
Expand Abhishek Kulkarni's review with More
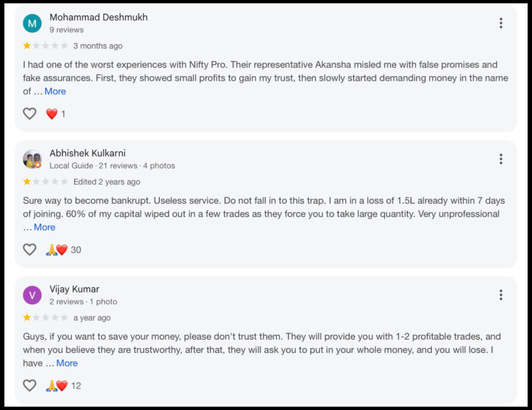click(44, 227)
